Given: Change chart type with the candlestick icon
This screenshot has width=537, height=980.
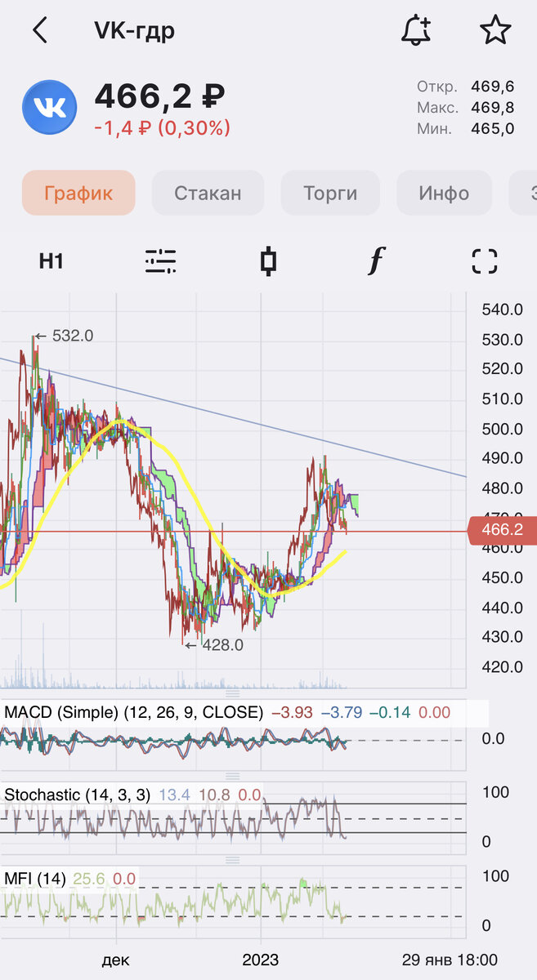Looking at the screenshot, I should pos(268,261).
